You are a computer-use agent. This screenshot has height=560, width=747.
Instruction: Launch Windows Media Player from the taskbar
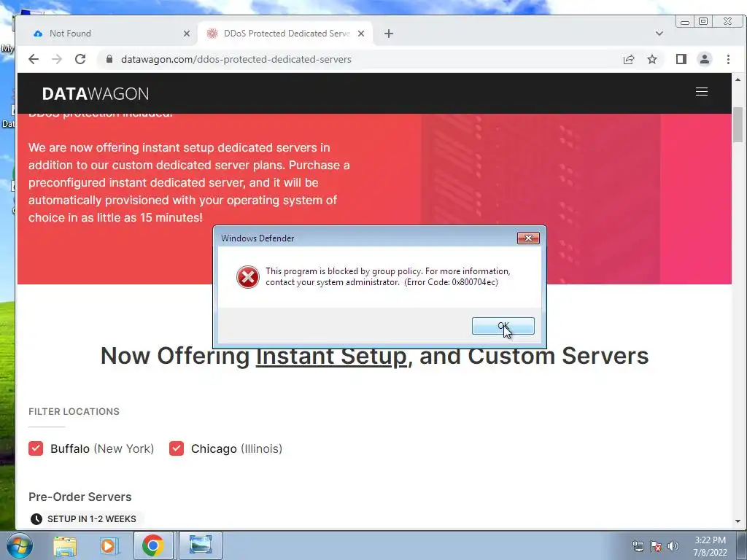[x=109, y=545]
